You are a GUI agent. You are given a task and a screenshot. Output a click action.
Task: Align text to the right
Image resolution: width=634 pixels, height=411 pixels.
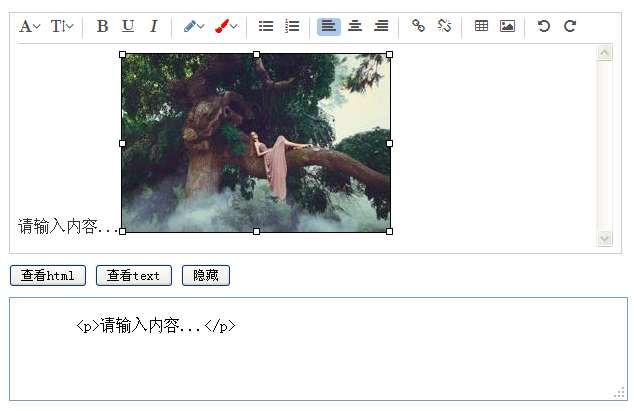click(381, 26)
